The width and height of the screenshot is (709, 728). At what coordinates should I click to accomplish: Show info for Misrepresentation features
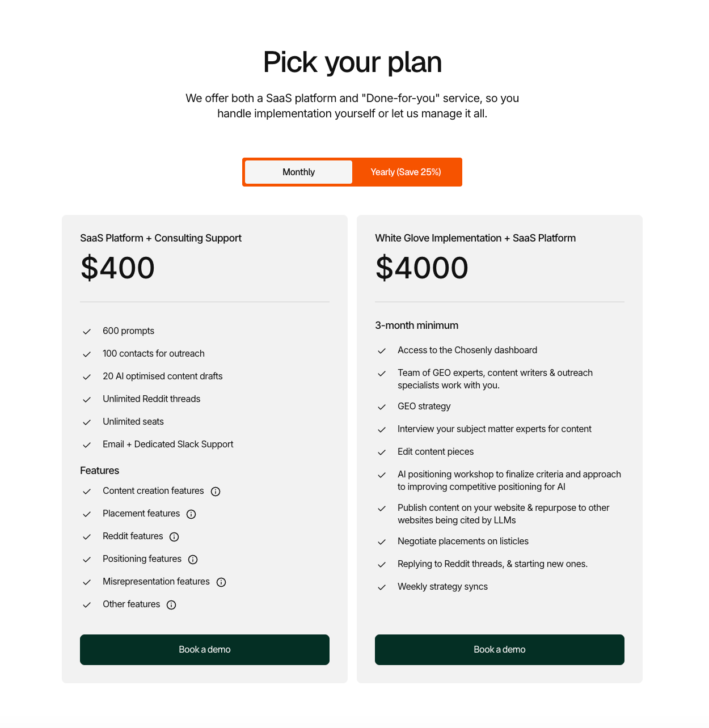(221, 582)
